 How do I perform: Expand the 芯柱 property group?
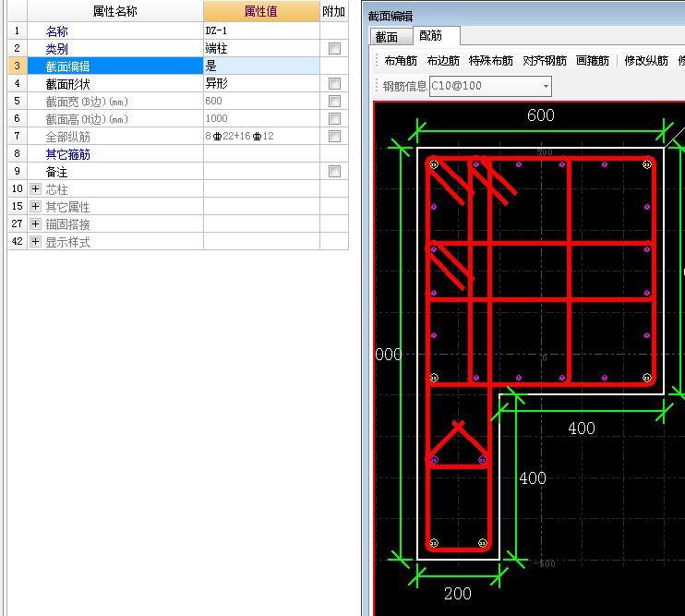35,188
